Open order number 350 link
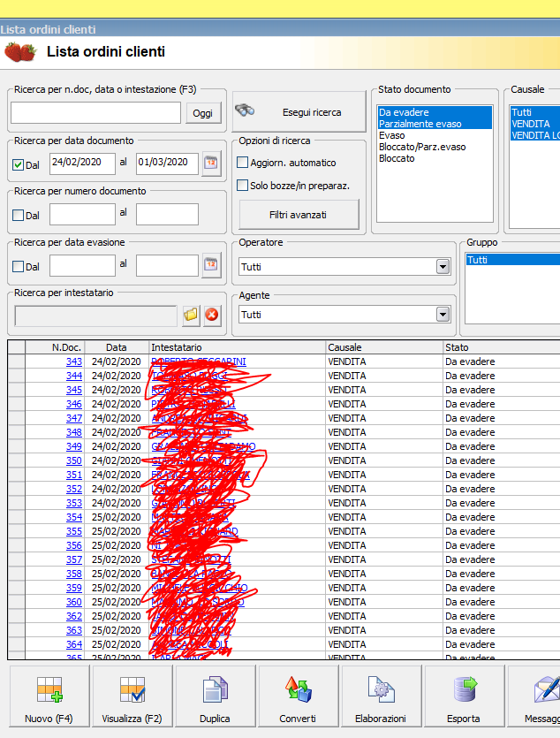560x738 pixels. point(74,460)
